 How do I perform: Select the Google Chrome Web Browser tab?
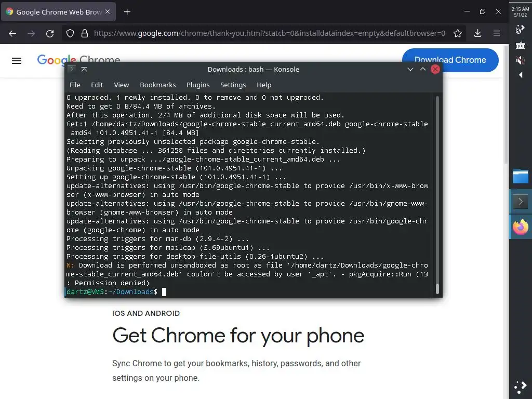pos(58,12)
